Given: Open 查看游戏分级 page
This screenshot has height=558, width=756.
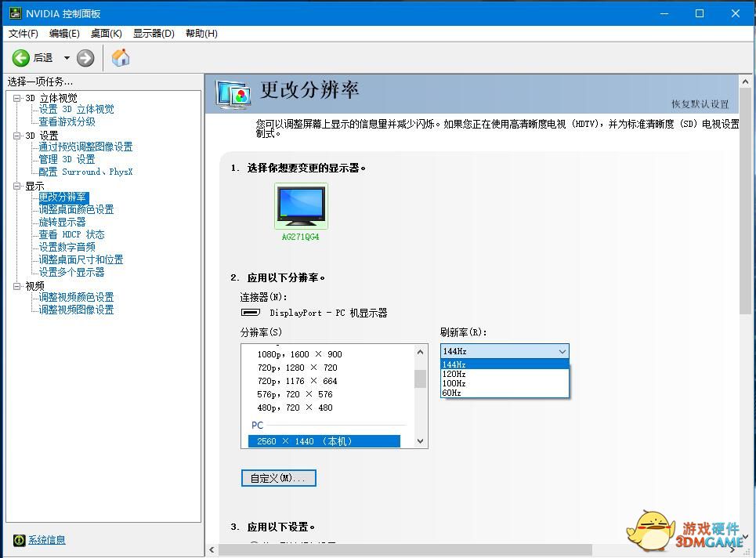Looking at the screenshot, I should coord(67,122).
